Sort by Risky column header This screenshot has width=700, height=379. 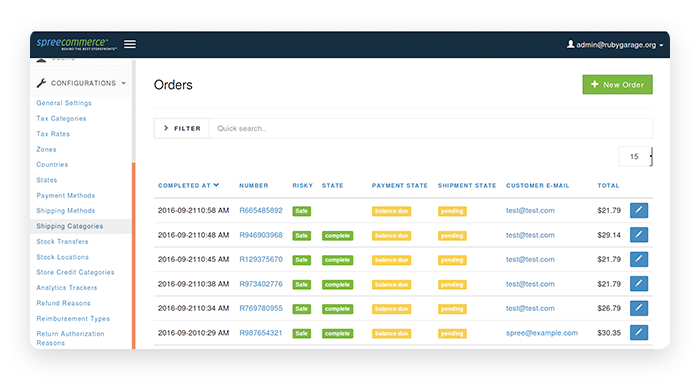[x=302, y=185]
